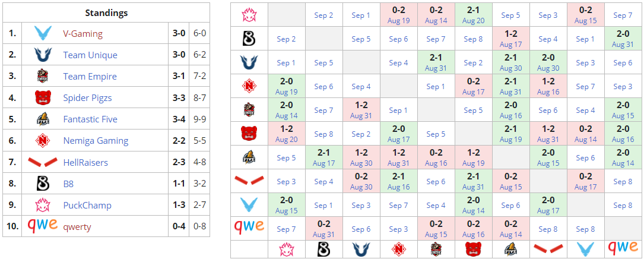Select the 2-1 Aug 20 match result cell
The image size is (644, 262).
(x=473, y=15)
